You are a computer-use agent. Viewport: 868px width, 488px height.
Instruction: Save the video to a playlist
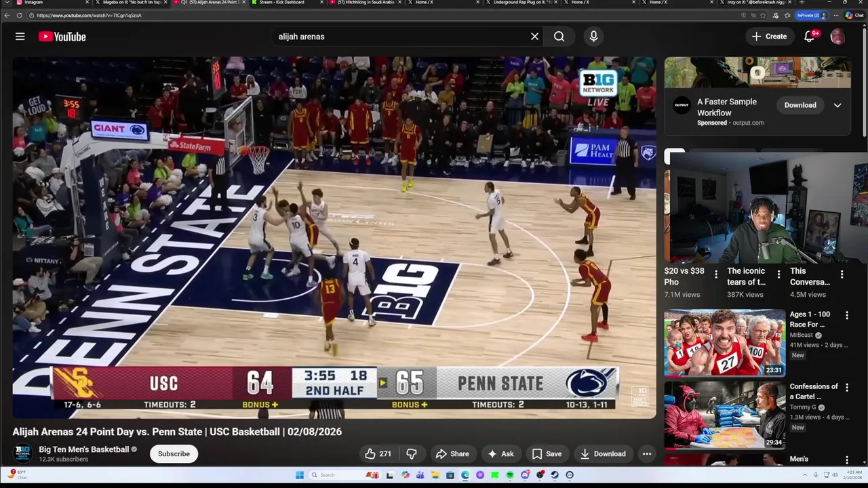[547, 454]
